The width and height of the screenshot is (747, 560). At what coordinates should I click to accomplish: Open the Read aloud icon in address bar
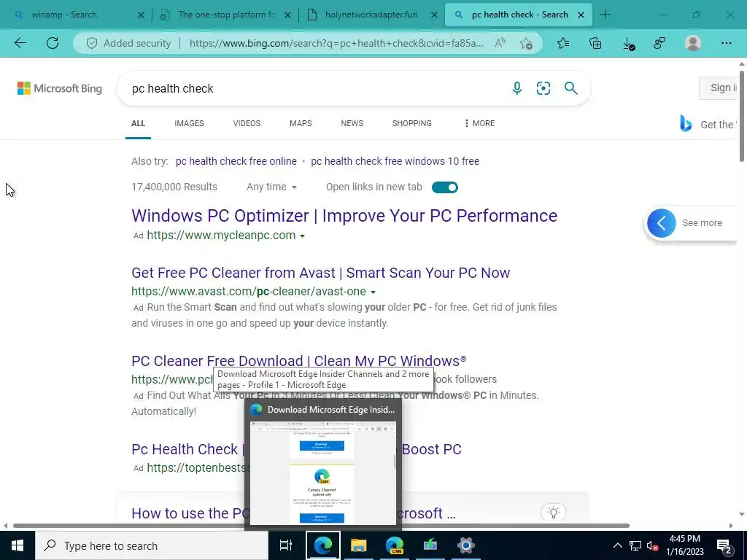[500, 43]
